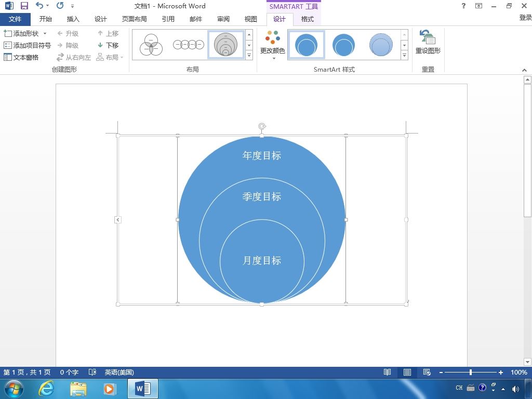Expand the SmartArt Styles gallery
Viewport: 532px width, 399px height.
[x=404, y=55]
